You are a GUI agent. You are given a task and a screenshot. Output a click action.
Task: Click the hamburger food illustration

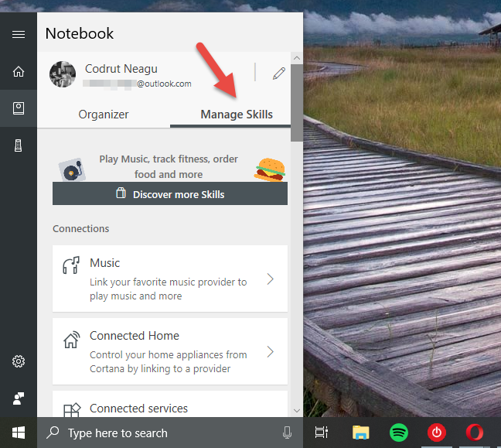[x=270, y=169]
